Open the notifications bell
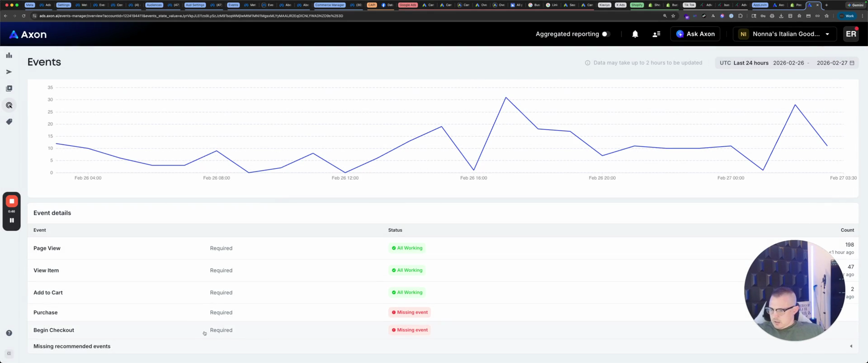The width and height of the screenshot is (868, 363). 635,34
